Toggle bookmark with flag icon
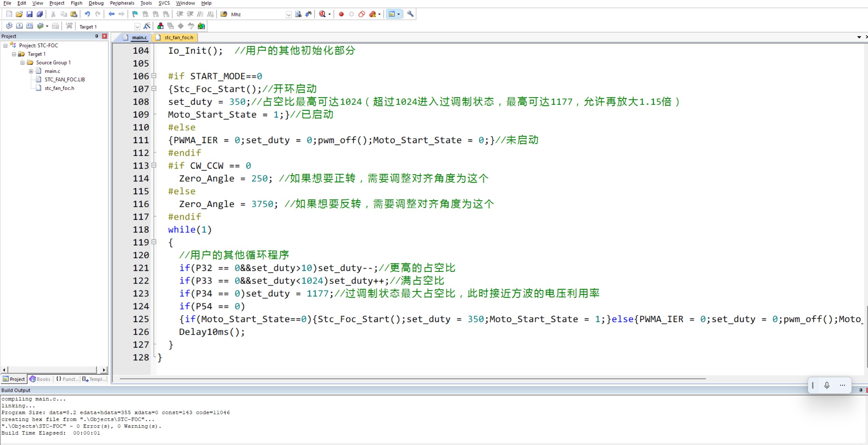The image size is (868, 445). [x=135, y=14]
